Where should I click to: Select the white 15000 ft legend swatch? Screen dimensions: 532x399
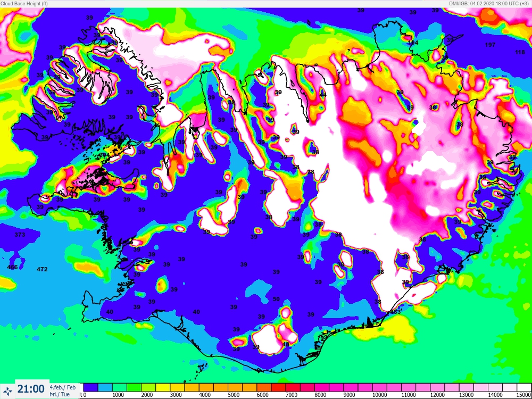(x=523, y=388)
